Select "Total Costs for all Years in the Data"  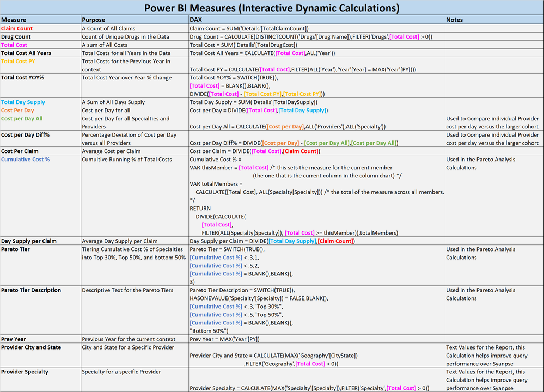pyautogui.click(x=135, y=53)
